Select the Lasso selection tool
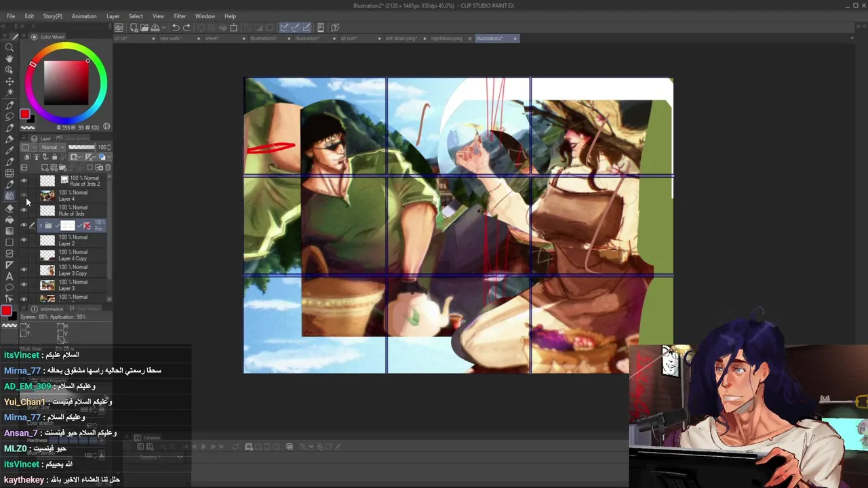This screenshot has height=488, width=868. [9, 117]
